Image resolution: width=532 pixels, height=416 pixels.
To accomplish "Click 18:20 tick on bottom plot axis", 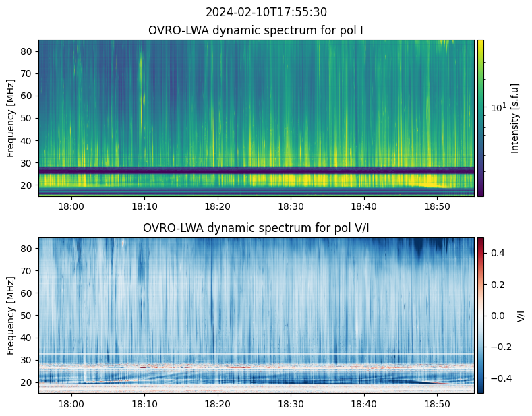I will tap(217, 404).
